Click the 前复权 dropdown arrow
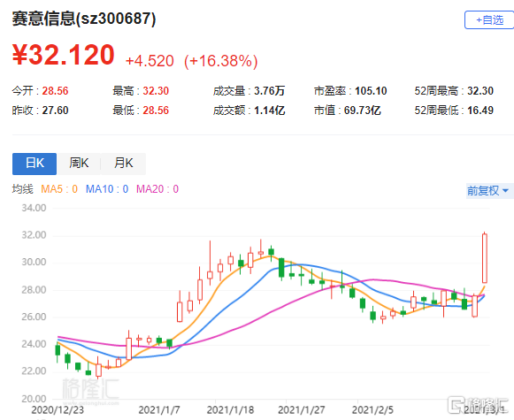This screenshot has width=514, height=420. tap(505, 190)
